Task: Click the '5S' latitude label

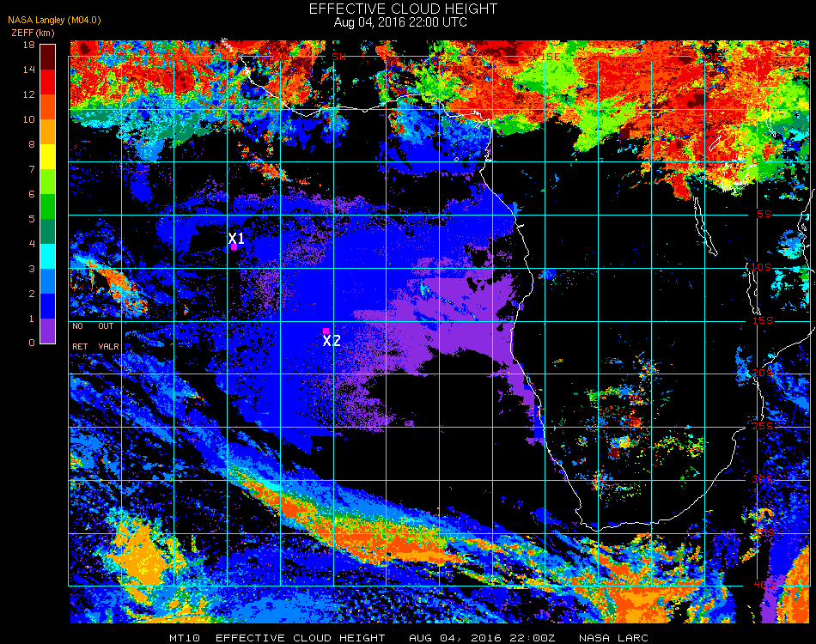Action: pyautogui.click(x=764, y=214)
